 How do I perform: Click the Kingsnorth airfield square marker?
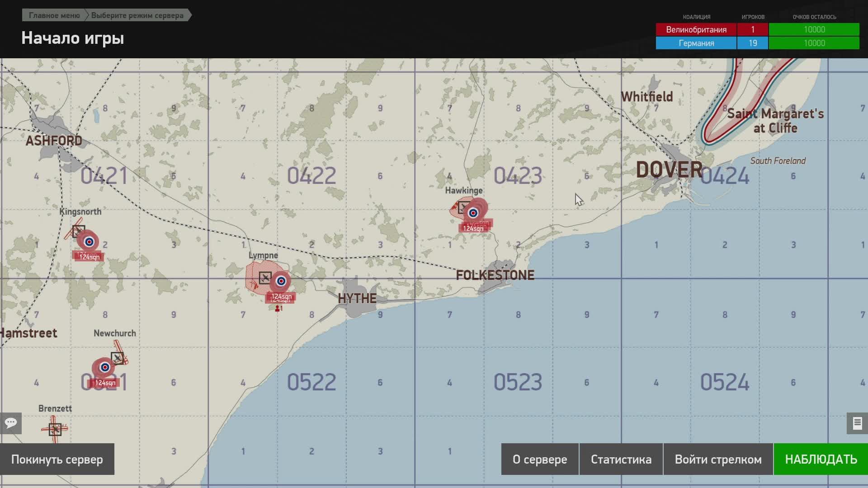(79, 231)
